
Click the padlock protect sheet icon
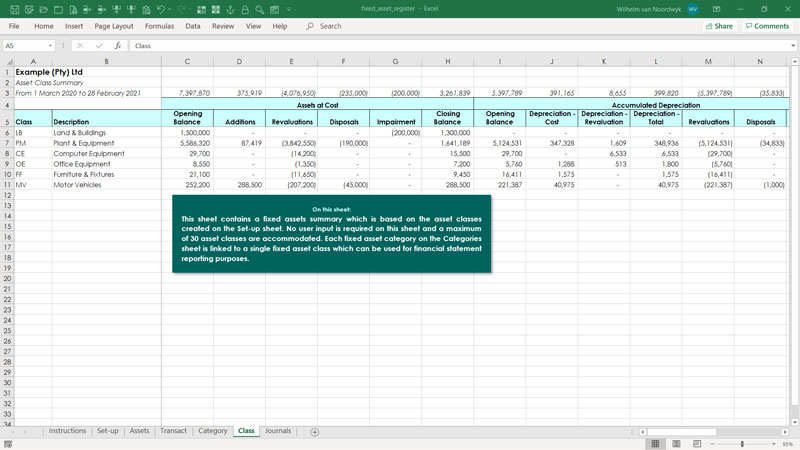tap(245, 10)
